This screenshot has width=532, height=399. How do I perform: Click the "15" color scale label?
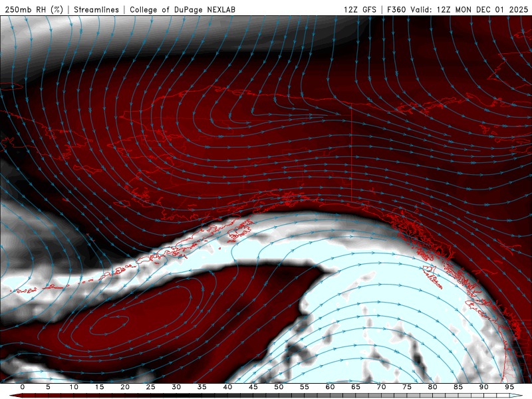click(99, 387)
